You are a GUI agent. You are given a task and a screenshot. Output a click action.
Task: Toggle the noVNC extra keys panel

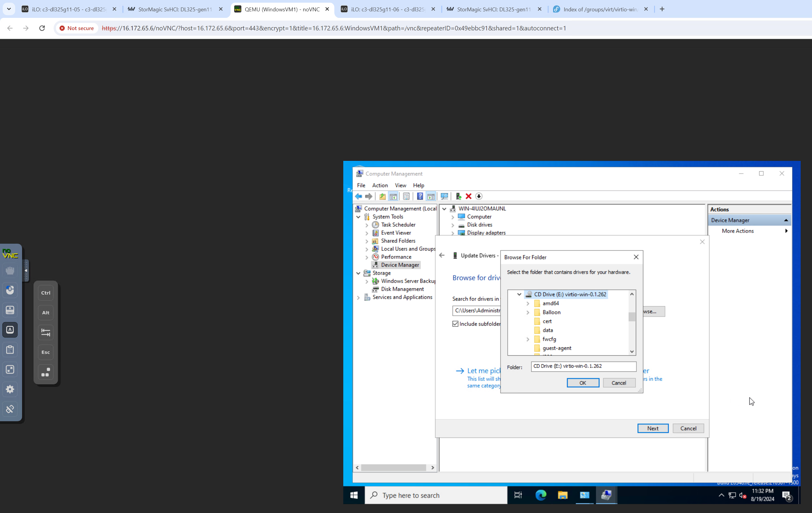(10, 330)
